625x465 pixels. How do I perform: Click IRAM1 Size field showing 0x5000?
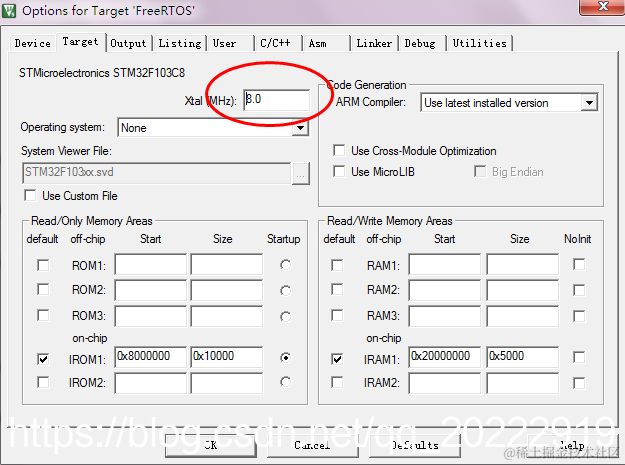[x=522, y=357]
